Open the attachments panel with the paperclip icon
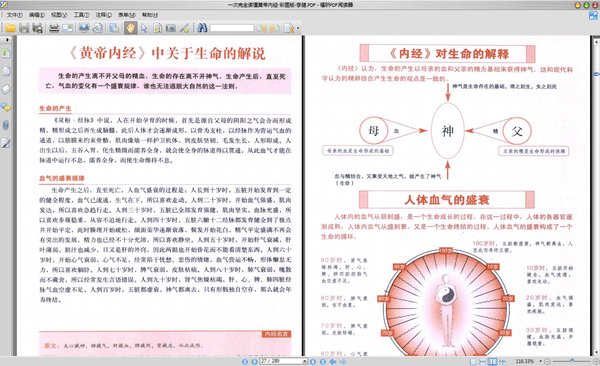 click(6, 125)
